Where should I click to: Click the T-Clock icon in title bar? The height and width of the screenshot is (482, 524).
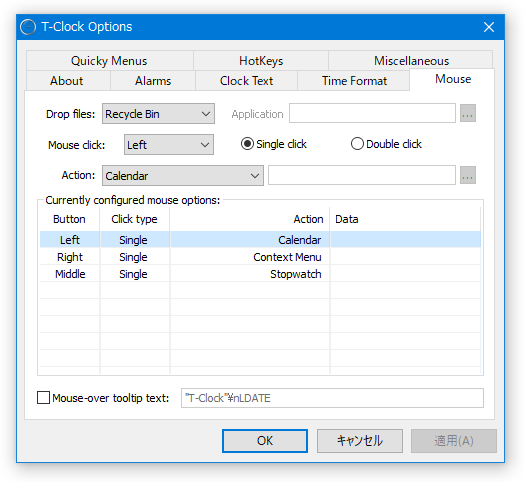28,27
